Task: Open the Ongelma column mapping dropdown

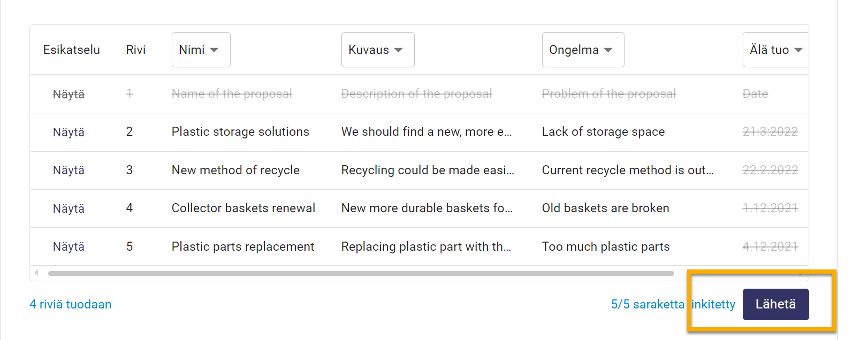Action: click(x=582, y=50)
